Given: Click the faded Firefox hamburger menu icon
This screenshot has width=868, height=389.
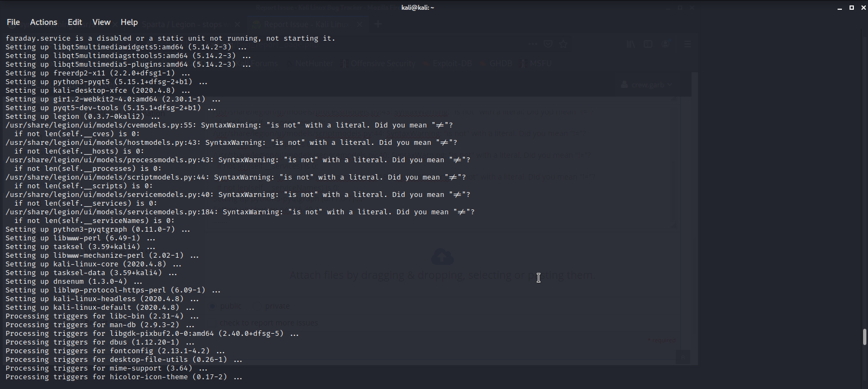Looking at the screenshot, I should click(x=688, y=44).
